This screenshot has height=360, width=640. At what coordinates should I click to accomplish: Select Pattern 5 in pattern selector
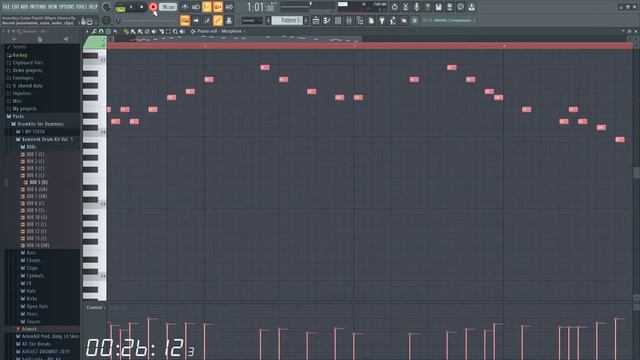coord(287,20)
